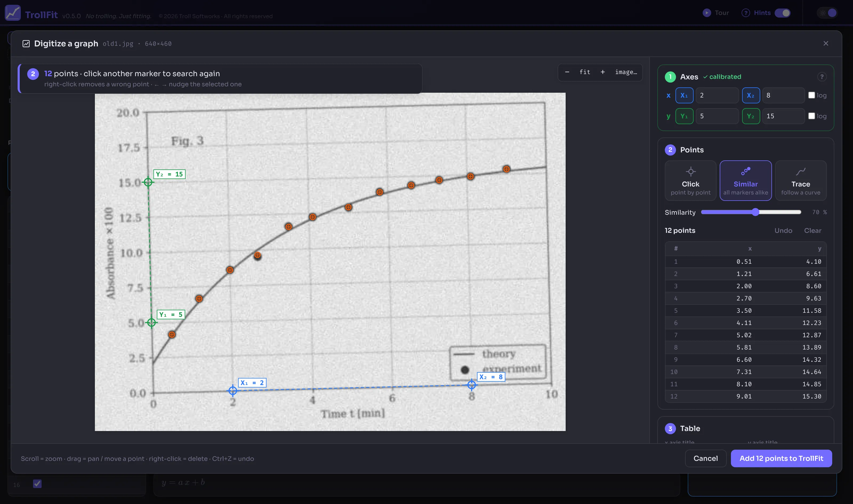Click the Y₂ = 15 calibration crosshair

(x=148, y=182)
